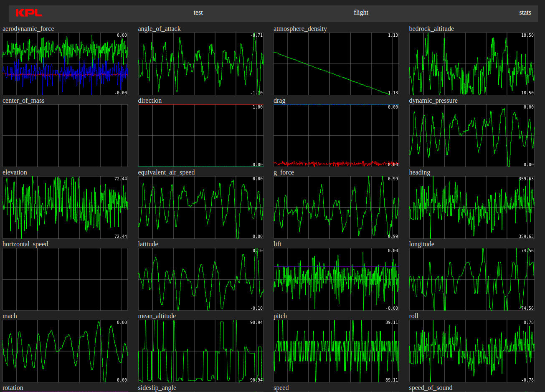Click the 72.44 maximum on elevation chart

[120, 179]
